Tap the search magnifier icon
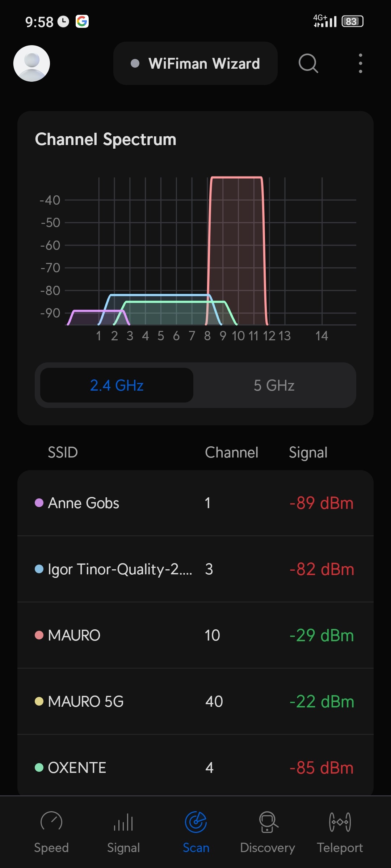This screenshot has height=868, width=391. tap(308, 63)
